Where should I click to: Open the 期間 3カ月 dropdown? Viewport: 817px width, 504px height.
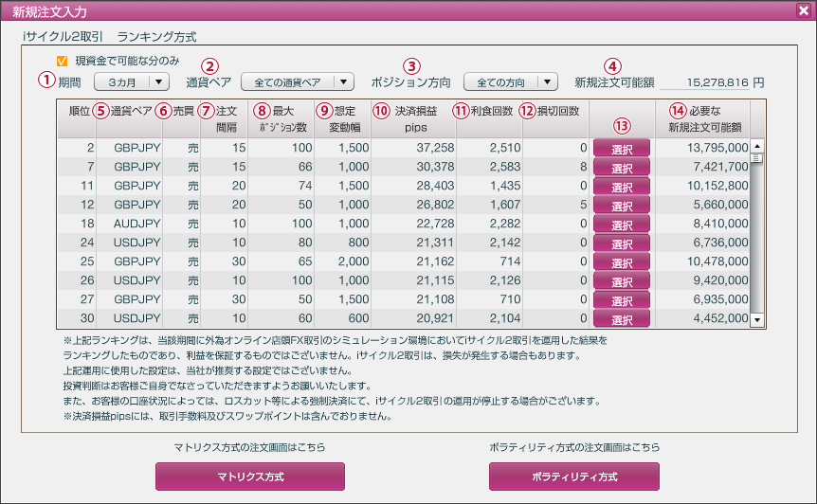click(132, 82)
